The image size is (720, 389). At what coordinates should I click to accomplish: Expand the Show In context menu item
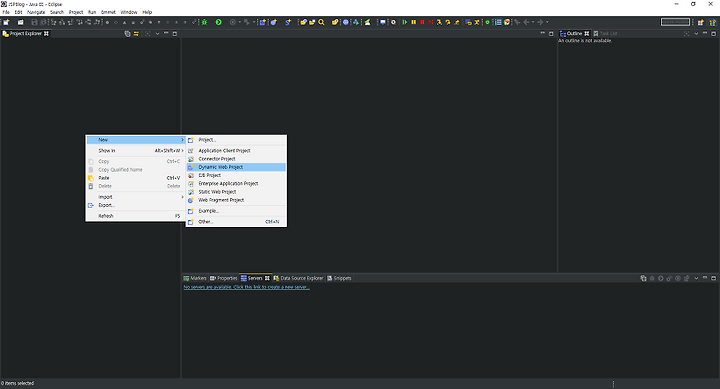(x=135, y=151)
